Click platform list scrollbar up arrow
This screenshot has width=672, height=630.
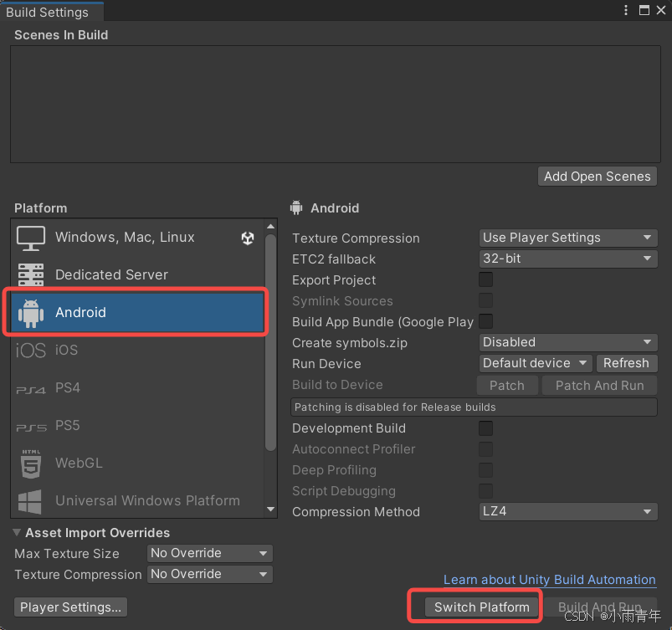270,226
